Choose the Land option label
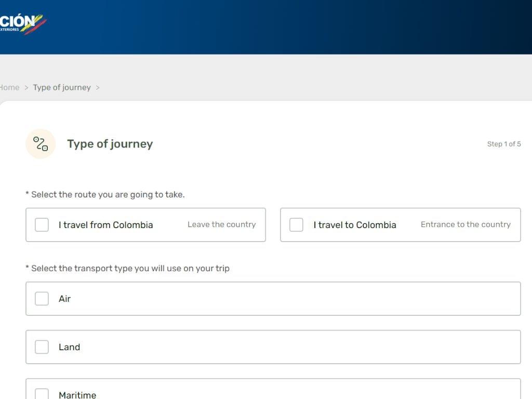Image resolution: width=532 pixels, height=399 pixels. pyautogui.click(x=69, y=347)
